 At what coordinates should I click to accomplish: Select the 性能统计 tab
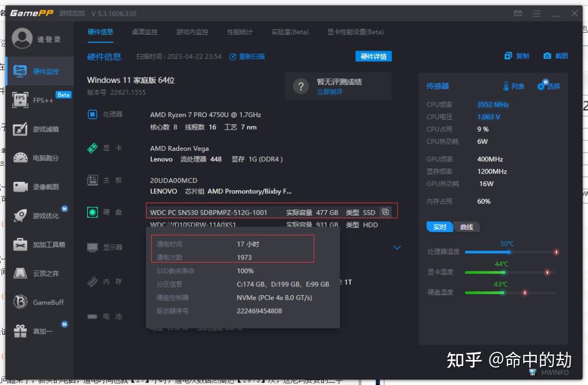pos(240,32)
